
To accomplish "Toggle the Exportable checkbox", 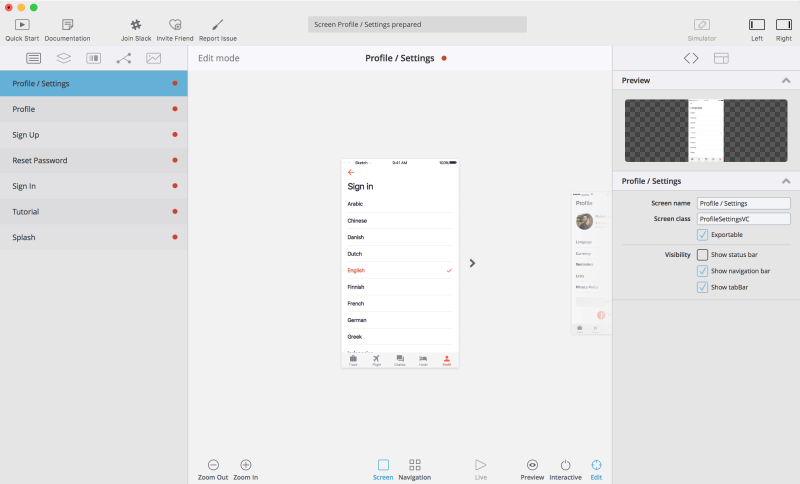I will pyautogui.click(x=703, y=235).
